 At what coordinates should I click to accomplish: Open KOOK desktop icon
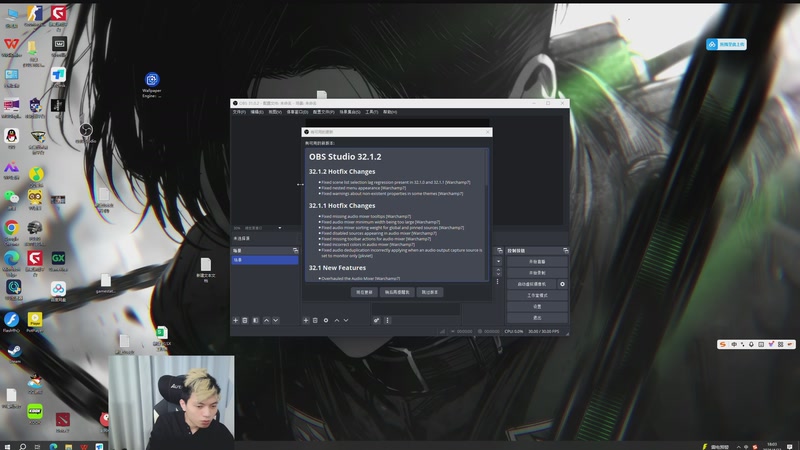(x=35, y=414)
